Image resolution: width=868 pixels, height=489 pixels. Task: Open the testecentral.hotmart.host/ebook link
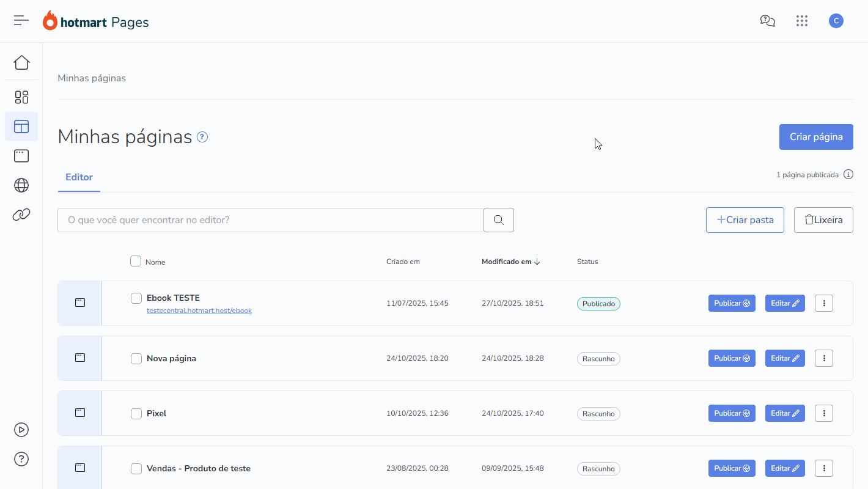[199, 311]
